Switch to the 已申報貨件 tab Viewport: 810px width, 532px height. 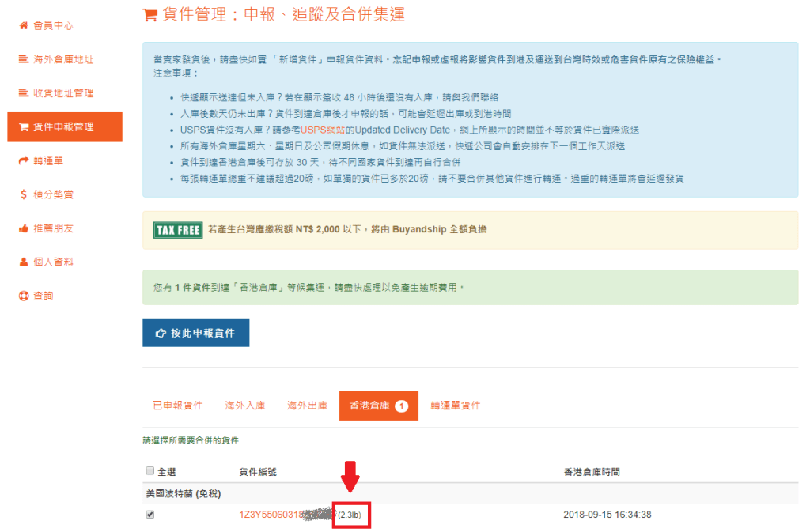point(177,406)
